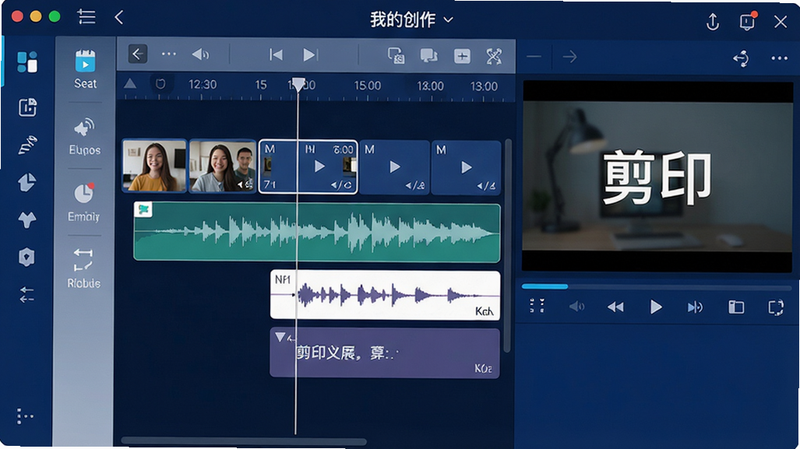Open the Emoiy pie chart icon

click(84, 193)
